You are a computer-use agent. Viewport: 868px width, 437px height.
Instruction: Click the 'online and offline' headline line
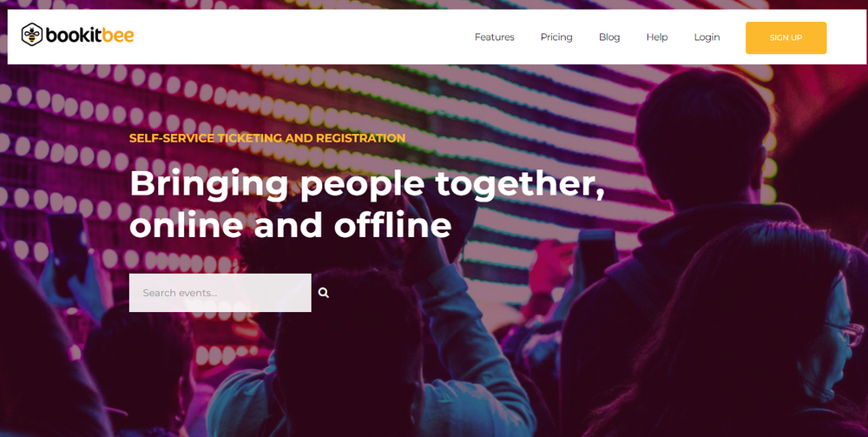(x=290, y=224)
